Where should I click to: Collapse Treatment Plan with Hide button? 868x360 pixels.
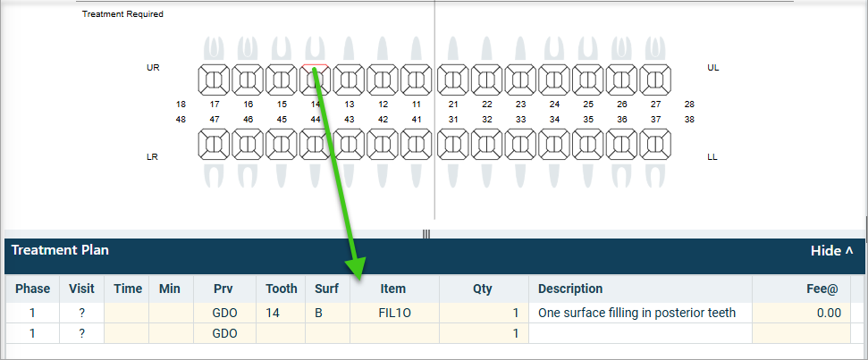831,250
